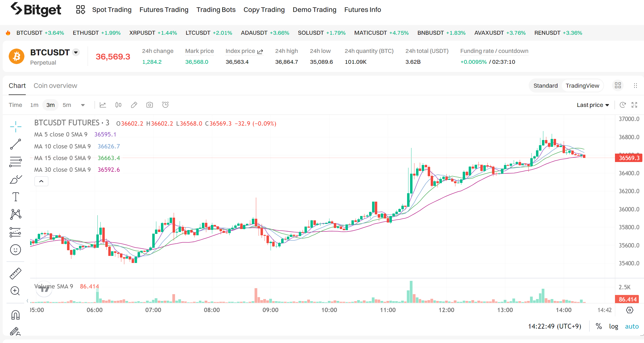
Task: Take a chart snapshot with camera icon
Action: [150, 105]
